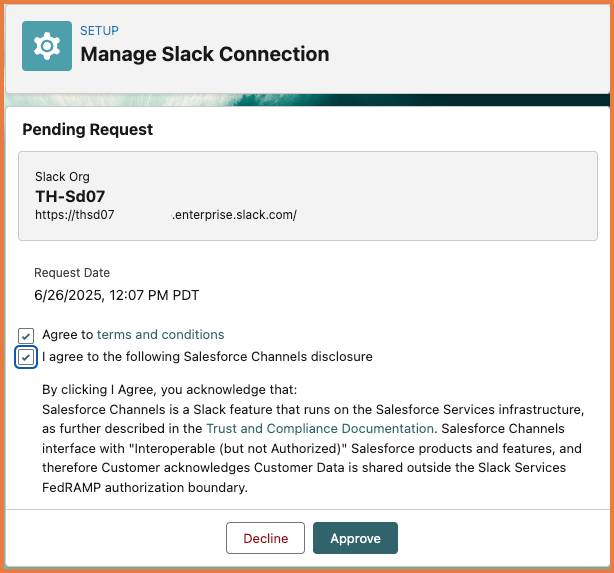Click the enterprise.slack.com org URL
The image size is (614, 573).
pyautogui.click(x=165, y=215)
